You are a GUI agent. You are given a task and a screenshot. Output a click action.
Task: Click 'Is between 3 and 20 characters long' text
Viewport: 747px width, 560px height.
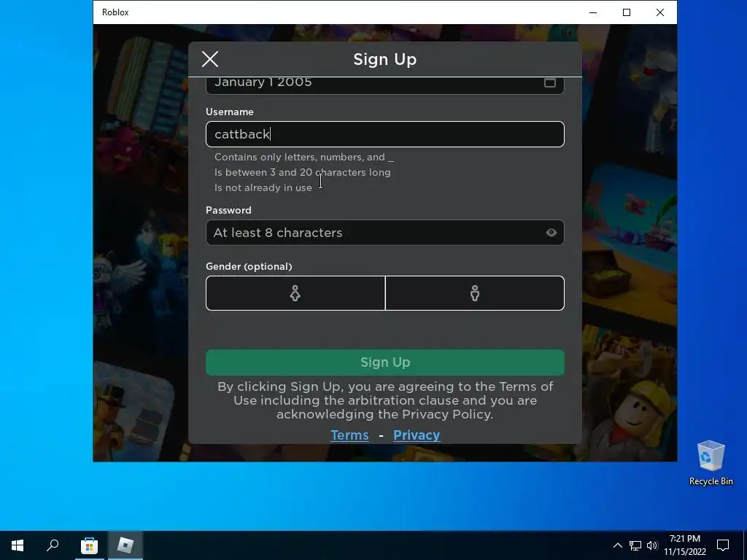[303, 172]
